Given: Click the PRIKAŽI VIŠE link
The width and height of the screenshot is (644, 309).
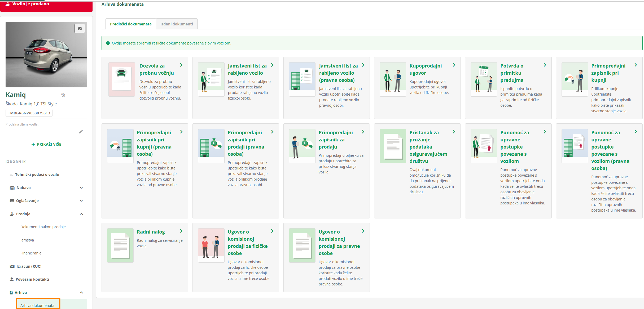Looking at the screenshot, I should [x=46, y=144].
